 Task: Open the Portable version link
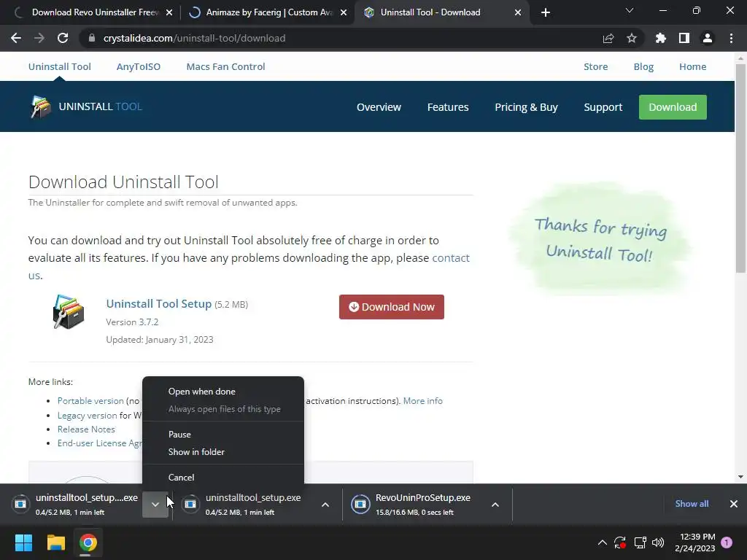90,401
